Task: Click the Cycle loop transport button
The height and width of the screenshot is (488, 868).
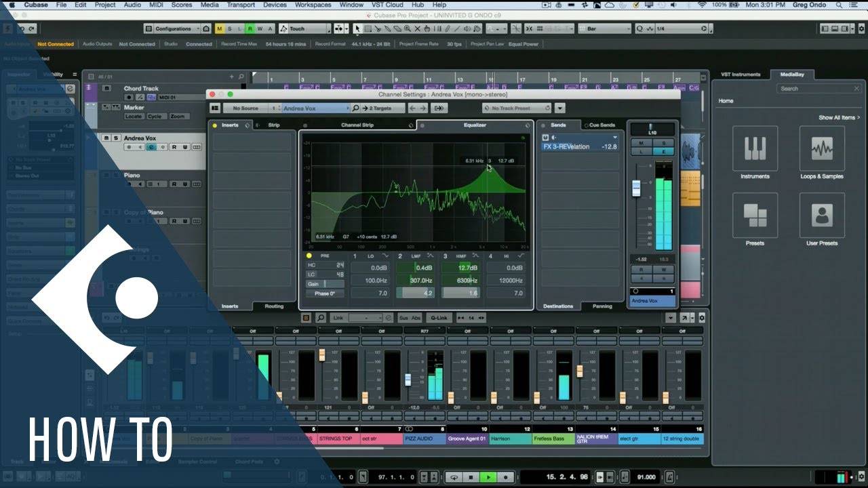Action: coord(454,477)
